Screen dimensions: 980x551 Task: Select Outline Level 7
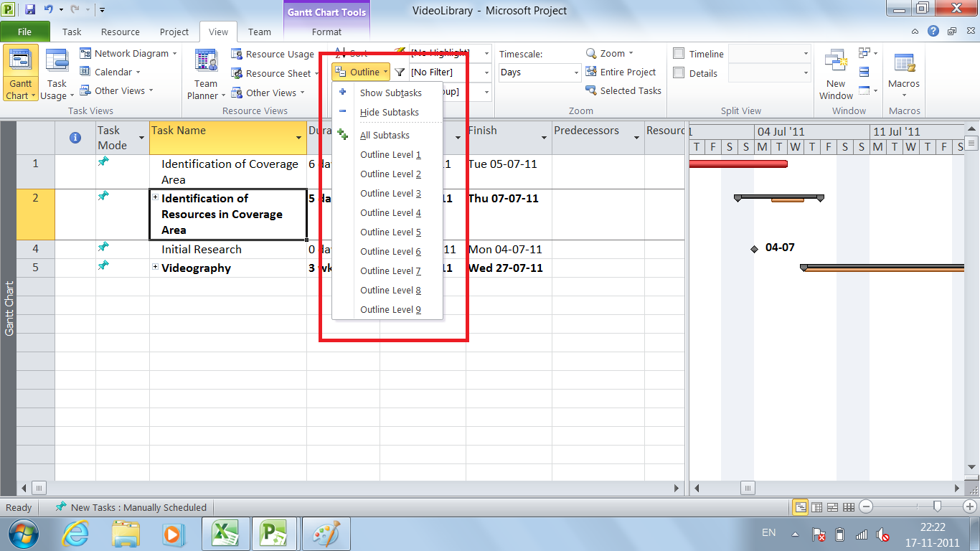tap(387, 270)
